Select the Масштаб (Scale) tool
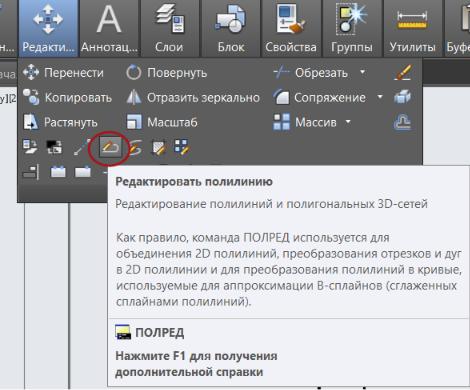 pos(162,122)
